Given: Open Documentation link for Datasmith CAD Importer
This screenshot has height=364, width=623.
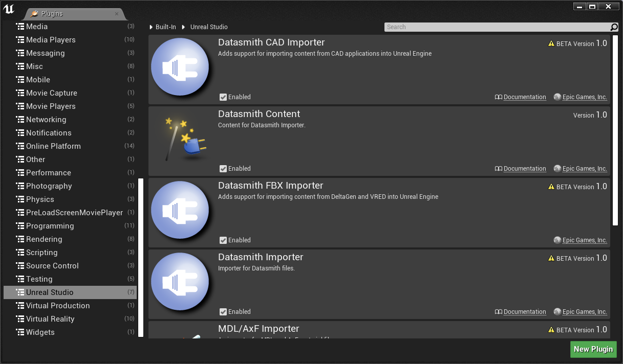Looking at the screenshot, I should [525, 97].
